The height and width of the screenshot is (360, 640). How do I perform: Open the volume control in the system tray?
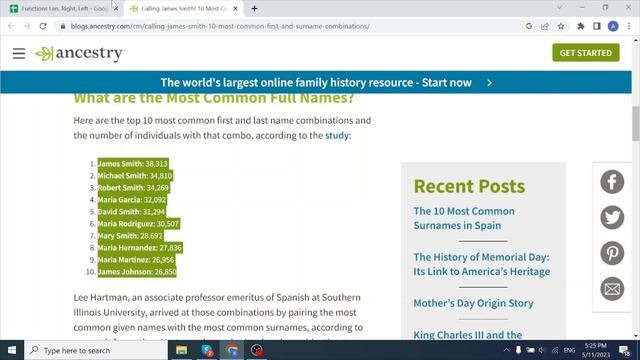coord(542,350)
